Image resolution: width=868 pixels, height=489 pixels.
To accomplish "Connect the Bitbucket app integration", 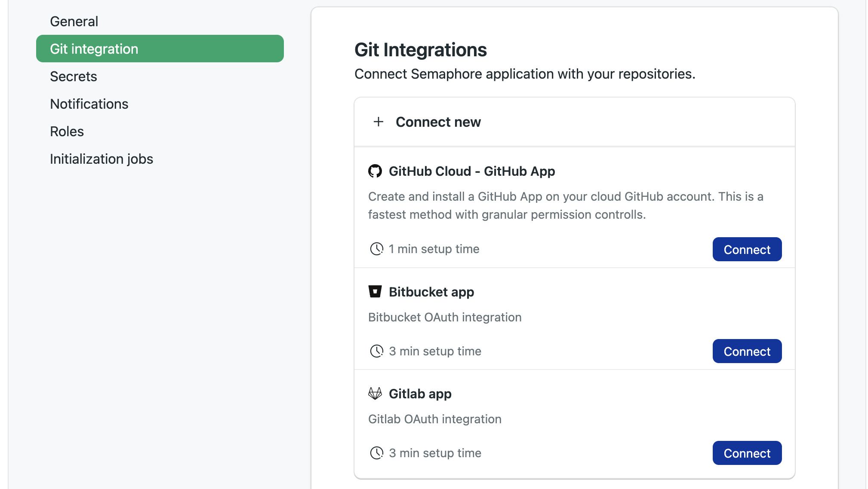I will point(747,351).
